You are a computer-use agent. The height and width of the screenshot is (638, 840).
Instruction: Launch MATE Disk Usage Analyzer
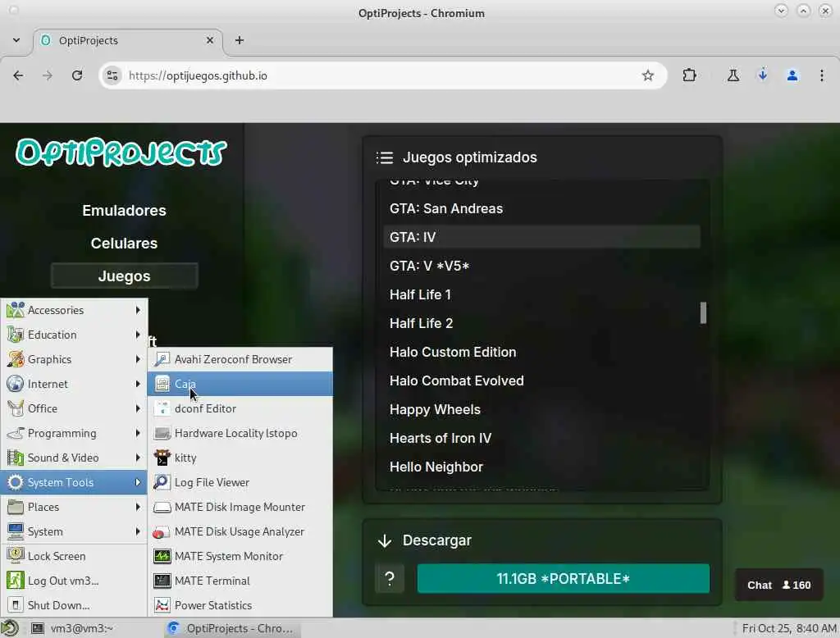point(240,532)
